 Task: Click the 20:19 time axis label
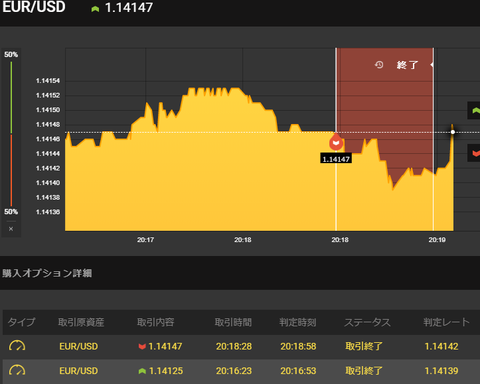[x=437, y=240]
